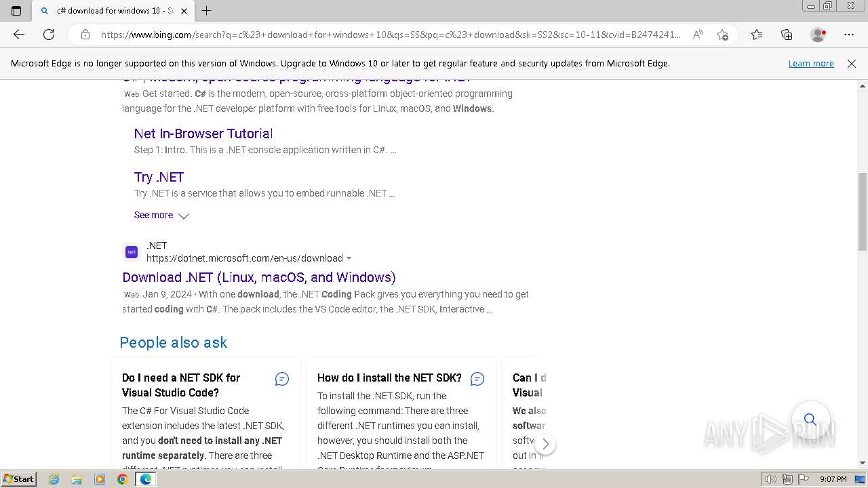Open Settings and more menu
Image resolution: width=868 pixels, height=488 pixels.
(849, 35)
